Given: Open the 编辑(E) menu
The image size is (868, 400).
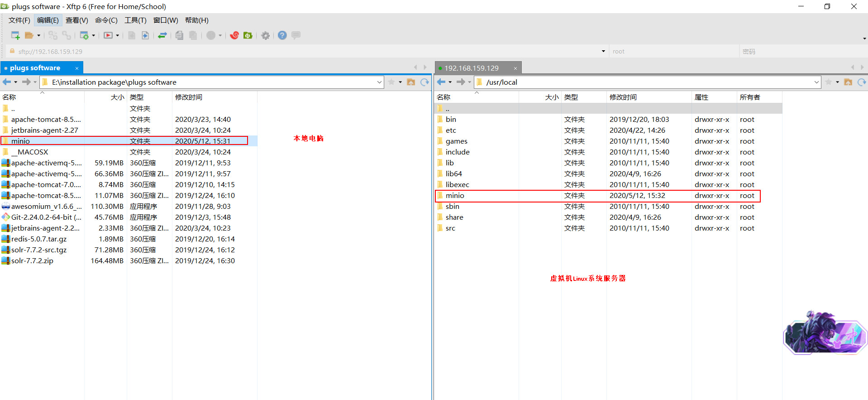Looking at the screenshot, I should click(x=48, y=20).
